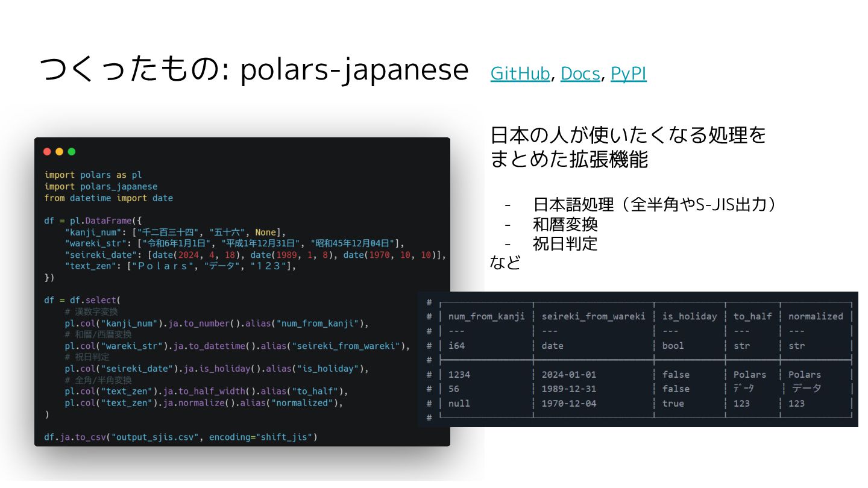
Task: Click the "56" cell in output table
Action: 454,389
